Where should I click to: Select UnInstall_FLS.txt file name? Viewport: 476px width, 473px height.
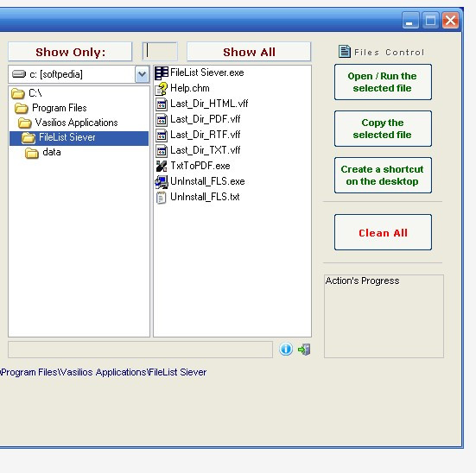tap(205, 197)
